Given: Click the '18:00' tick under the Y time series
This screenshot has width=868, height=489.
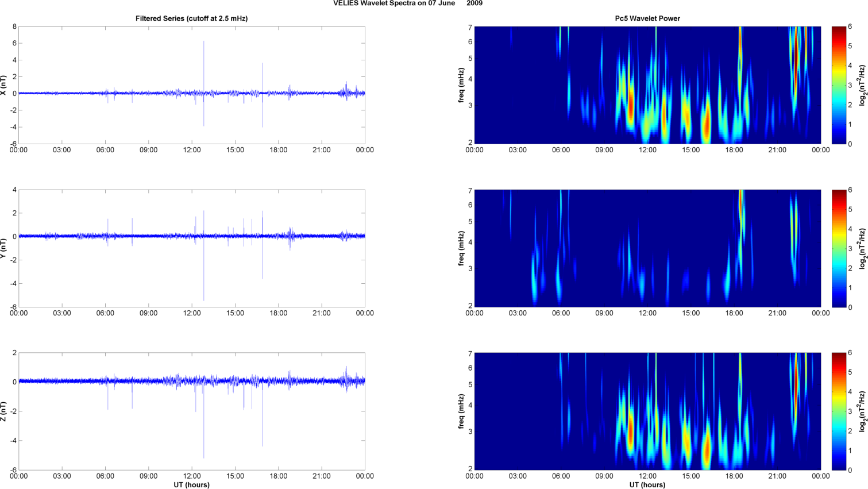Looking at the screenshot, I should point(278,313).
